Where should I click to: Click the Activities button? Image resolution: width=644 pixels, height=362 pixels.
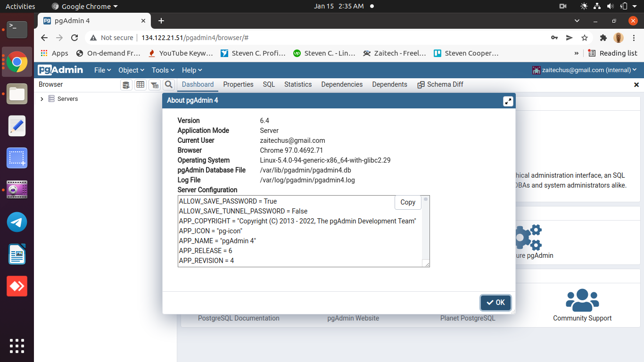tap(20, 6)
